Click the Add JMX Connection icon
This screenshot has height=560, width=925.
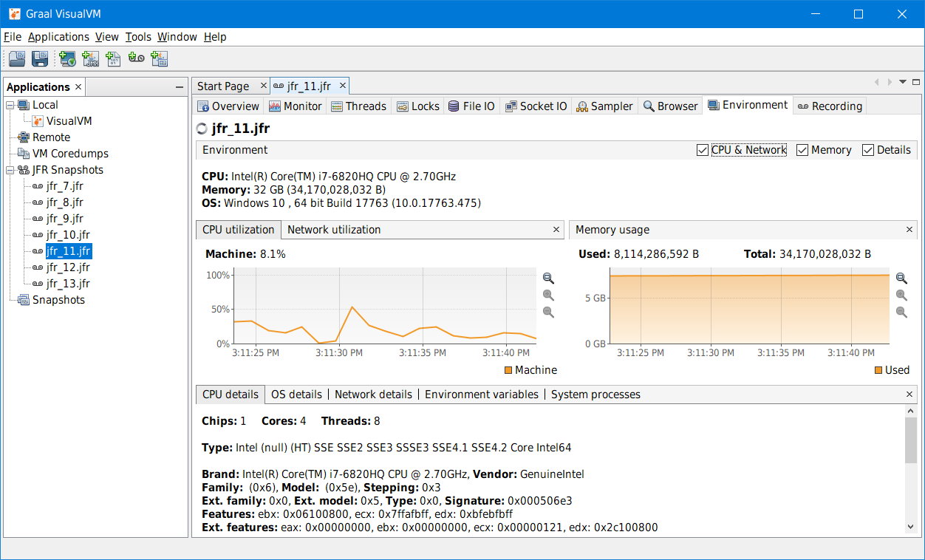pos(90,59)
